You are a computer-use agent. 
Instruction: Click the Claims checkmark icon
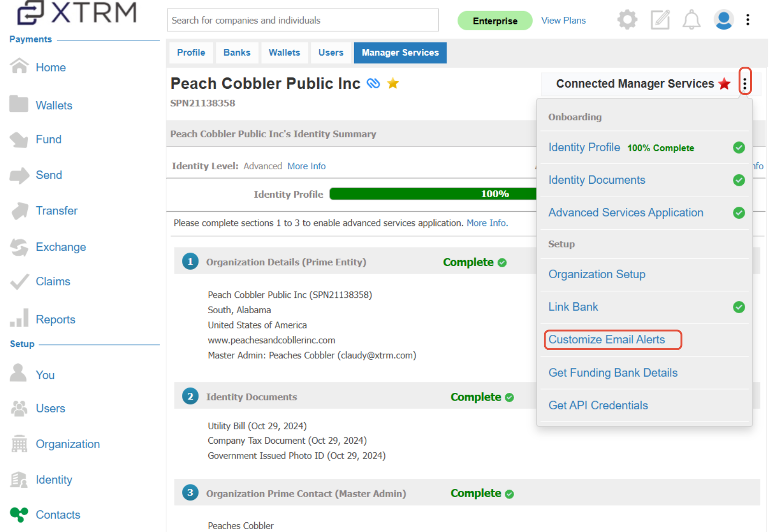pyautogui.click(x=19, y=282)
